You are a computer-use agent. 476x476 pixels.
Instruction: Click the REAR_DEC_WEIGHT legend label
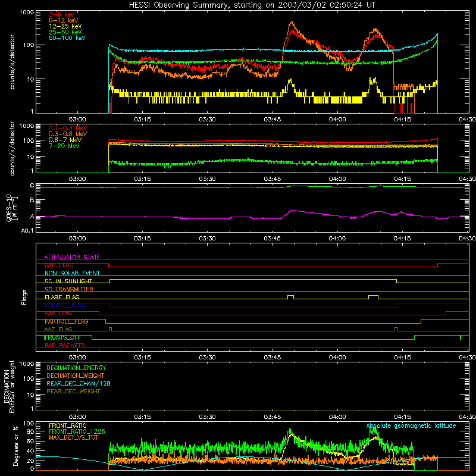tap(73, 392)
